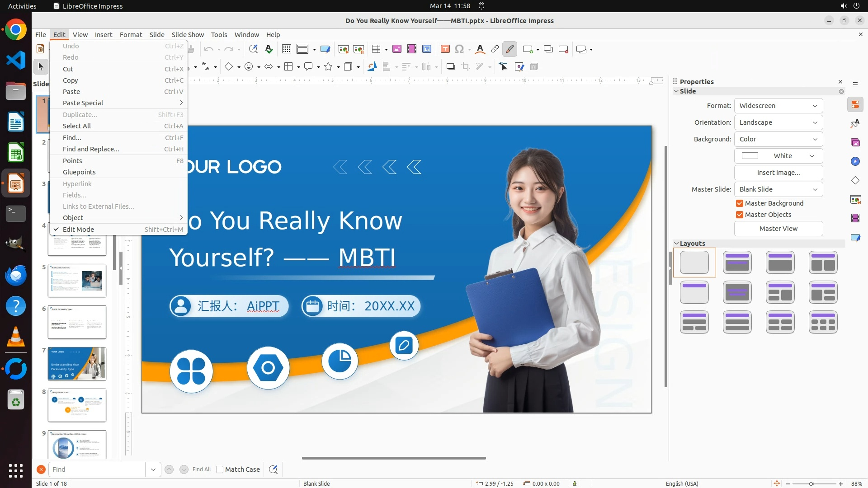Uncheck the Master Background checkbox

(x=740, y=203)
